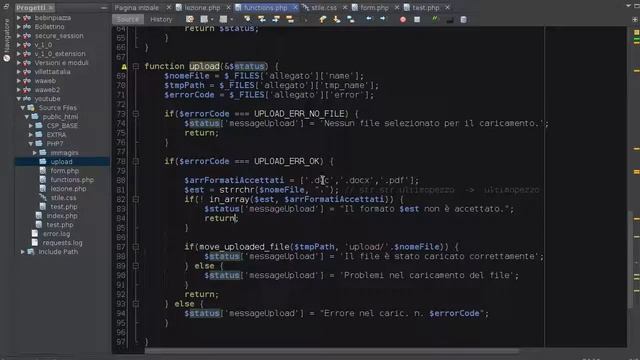This screenshot has width=640, height=360.
Task: Collapse the PHP7 folder
Action: pyautogui.click(x=31, y=144)
